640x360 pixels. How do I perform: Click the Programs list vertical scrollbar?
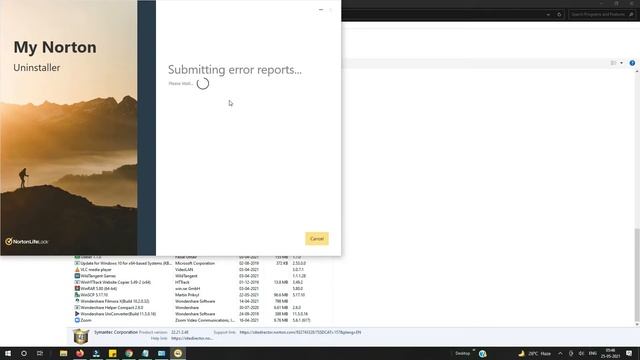637,274
